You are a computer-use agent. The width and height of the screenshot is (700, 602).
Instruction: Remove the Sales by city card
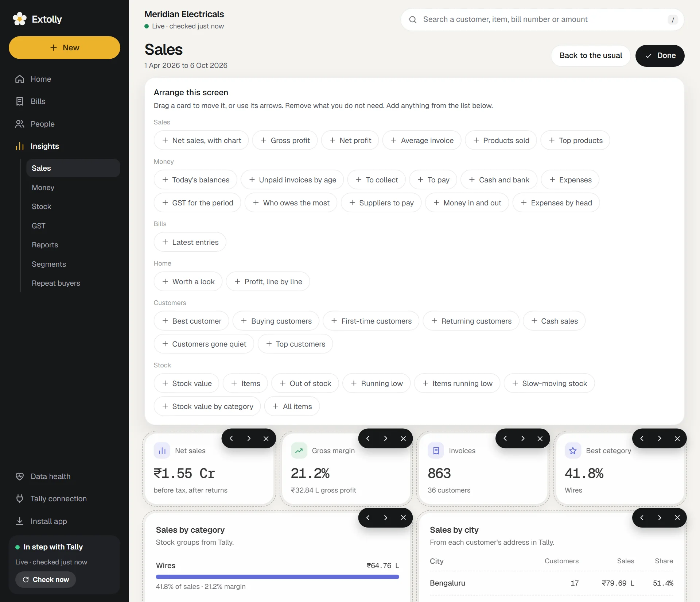677,518
